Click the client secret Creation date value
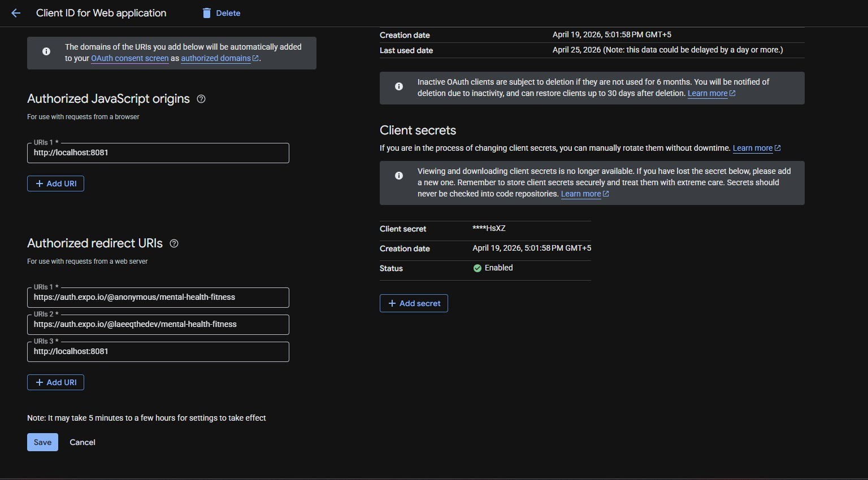This screenshot has width=868, height=480. pyautogui.click(x=532, y=248)
